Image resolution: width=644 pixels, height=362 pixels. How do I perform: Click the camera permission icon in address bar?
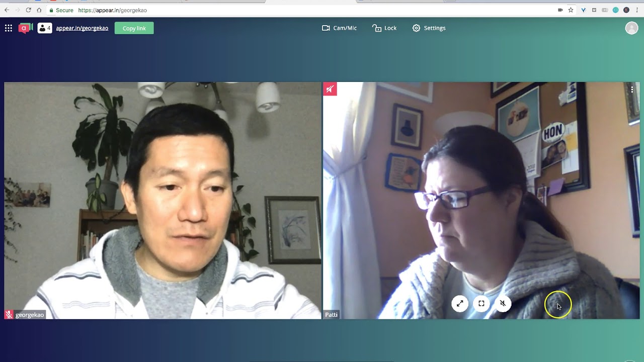coord(560,10)
